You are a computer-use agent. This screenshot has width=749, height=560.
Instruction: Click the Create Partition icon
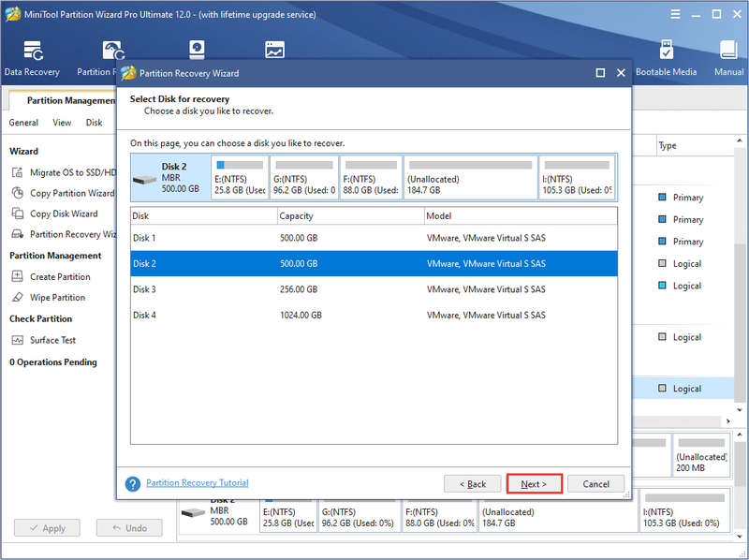[17, 276]
